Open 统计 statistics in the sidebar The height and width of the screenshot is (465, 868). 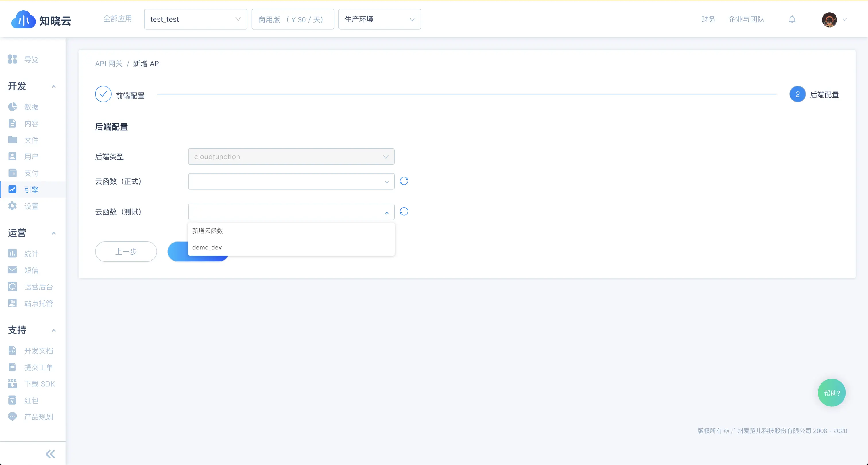click(31, 253)
